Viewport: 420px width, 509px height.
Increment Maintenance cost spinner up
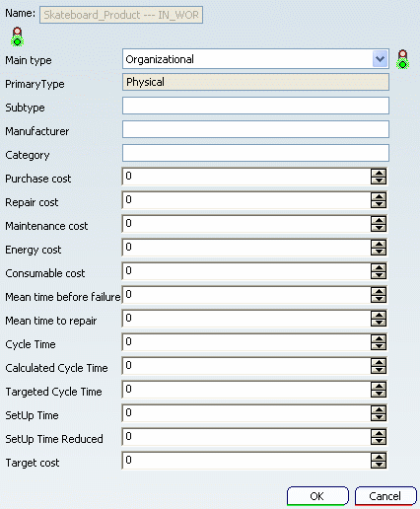[x=379, y=220]
